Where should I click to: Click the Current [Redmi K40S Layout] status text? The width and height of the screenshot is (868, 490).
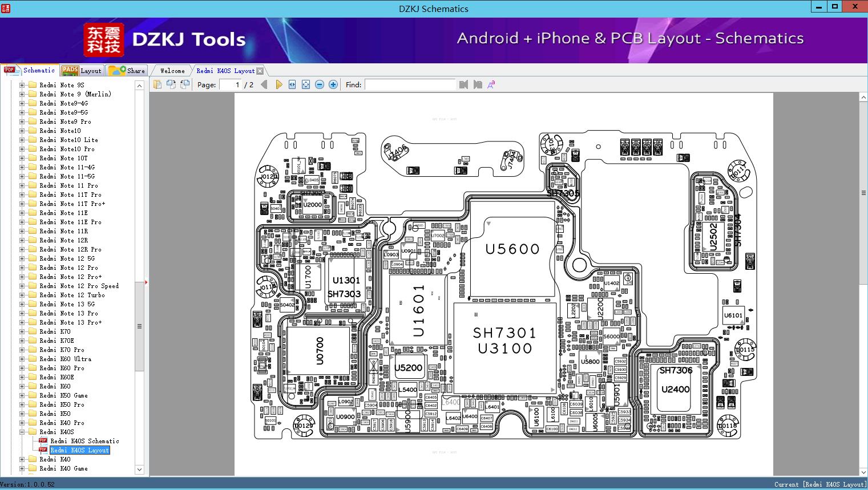tap(820, 484)
